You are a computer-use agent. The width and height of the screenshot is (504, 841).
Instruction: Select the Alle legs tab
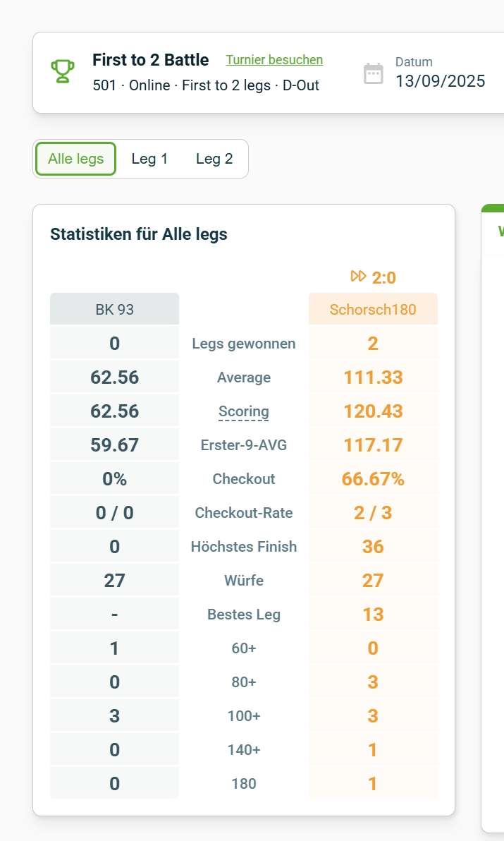click(76, 159)
